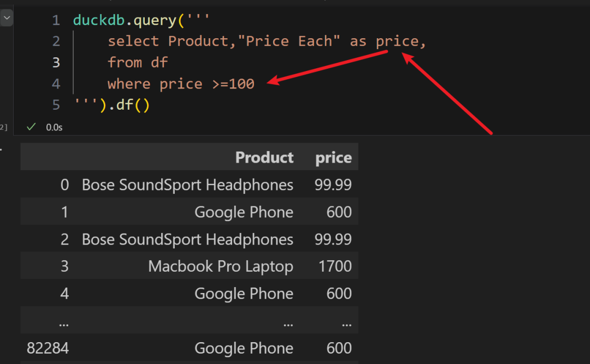Click the 0.0s execution time label
Viewport: 590px width, 364px height.
pyautogui.click(x=54, y=127)
